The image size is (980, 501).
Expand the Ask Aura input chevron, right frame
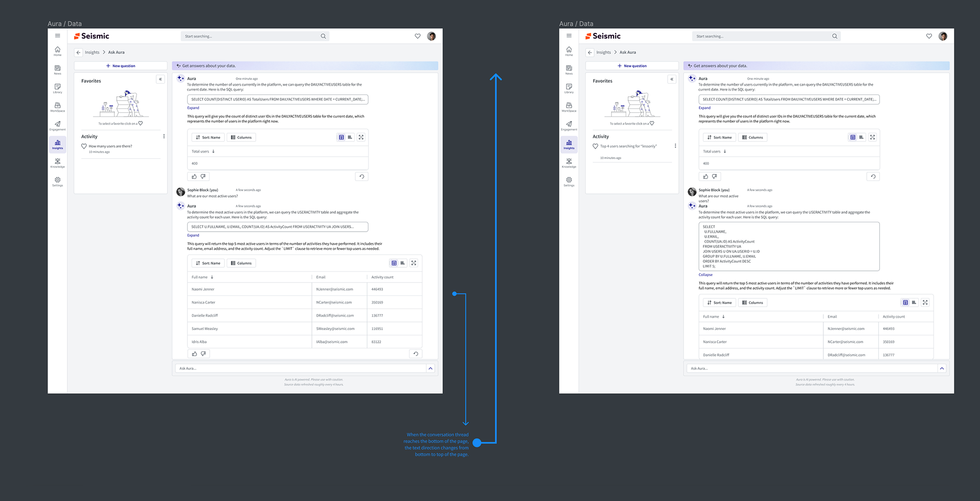click(x=942, y=368)
